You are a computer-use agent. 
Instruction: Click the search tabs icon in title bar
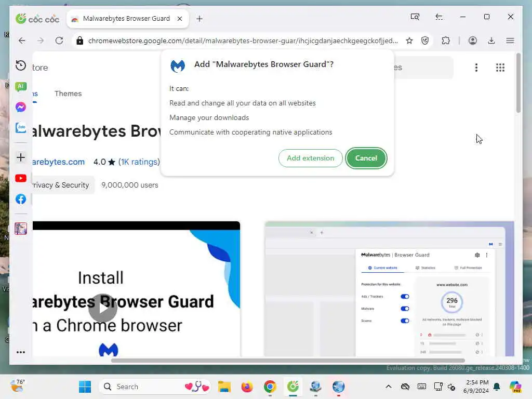point(415,17)
